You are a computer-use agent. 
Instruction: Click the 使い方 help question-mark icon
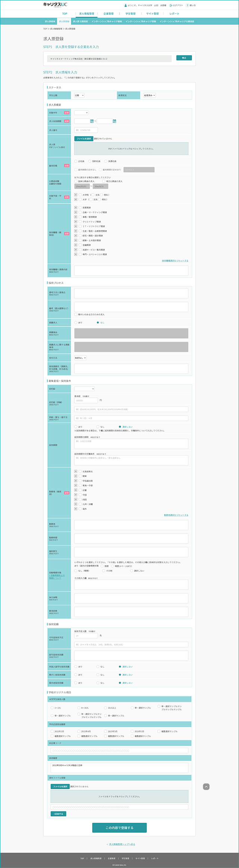[x=187, y=6]
